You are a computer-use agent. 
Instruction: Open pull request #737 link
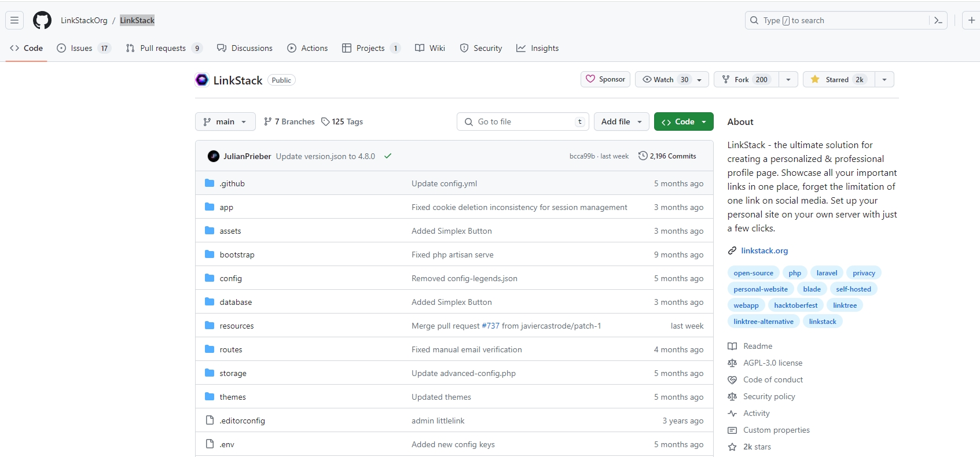(490, 326)
